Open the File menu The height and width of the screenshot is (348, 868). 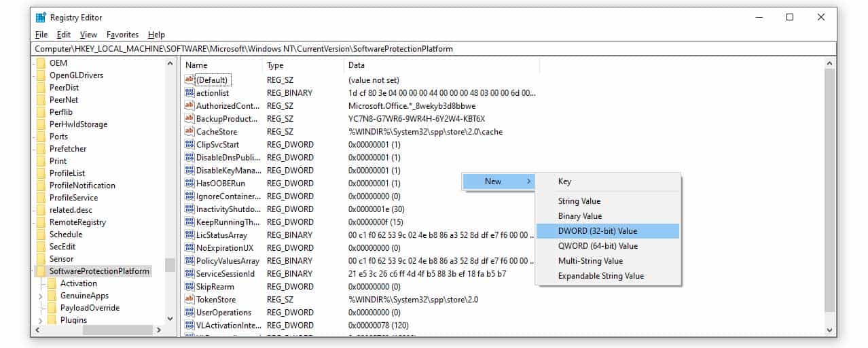(x=41, y=35)
